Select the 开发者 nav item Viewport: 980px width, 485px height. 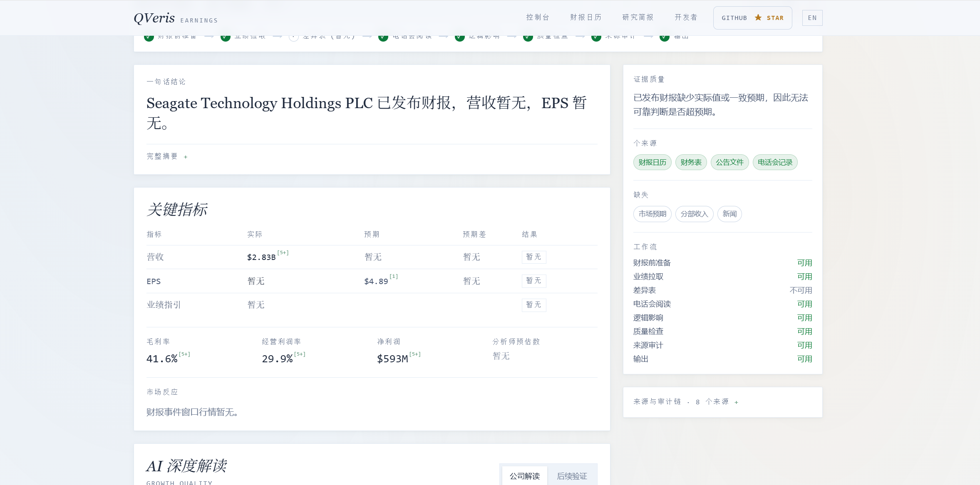686,17
